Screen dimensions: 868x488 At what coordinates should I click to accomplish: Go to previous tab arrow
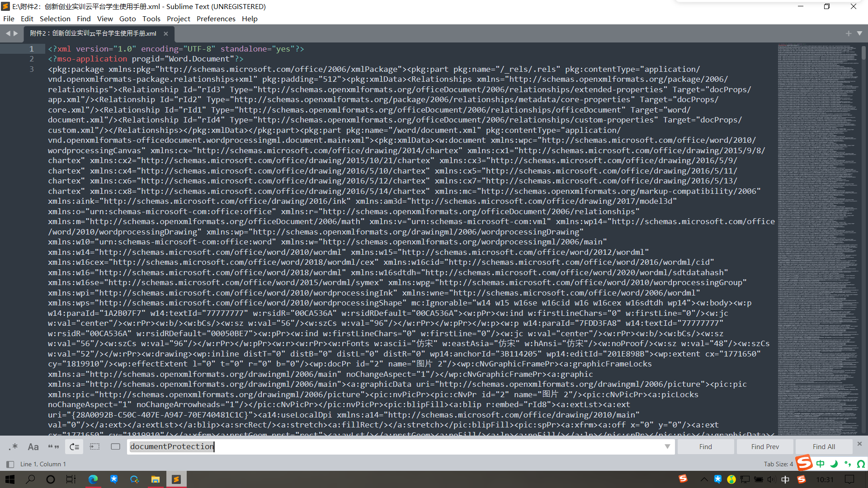[x=8, y=33]
